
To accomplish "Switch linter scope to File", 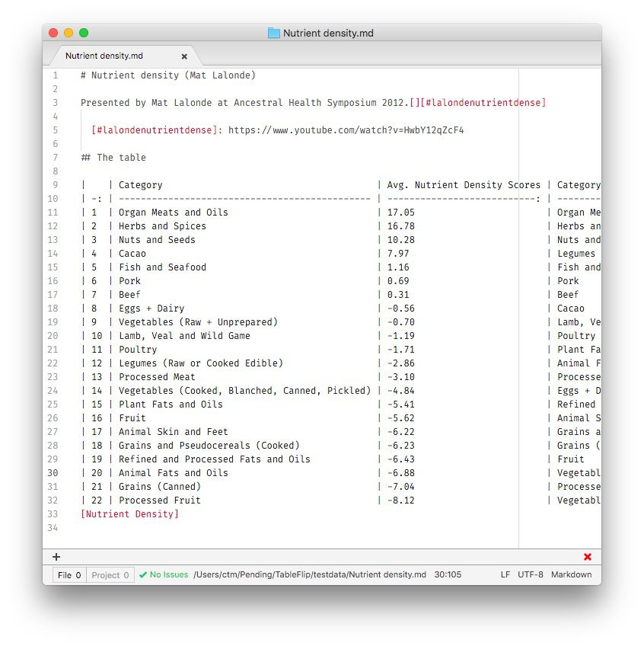I will point(69,575).
